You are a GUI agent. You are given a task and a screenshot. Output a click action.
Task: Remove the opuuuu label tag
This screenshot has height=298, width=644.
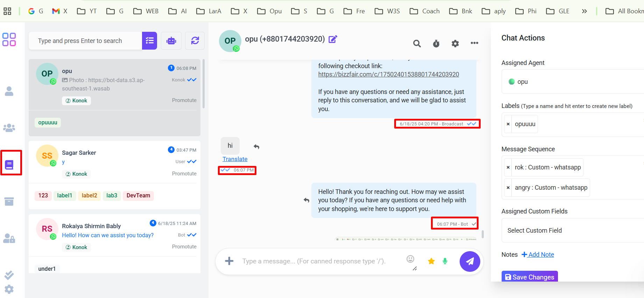tap(508, 124)
